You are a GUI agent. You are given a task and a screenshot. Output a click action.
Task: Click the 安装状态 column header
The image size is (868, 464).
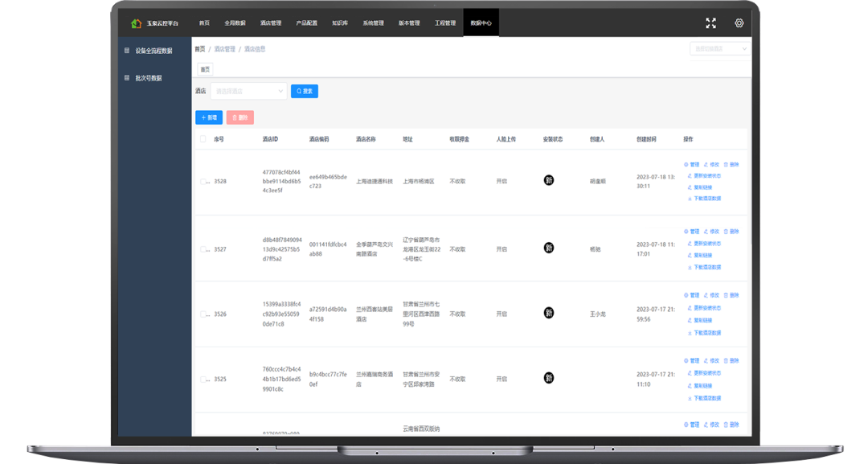552,139
